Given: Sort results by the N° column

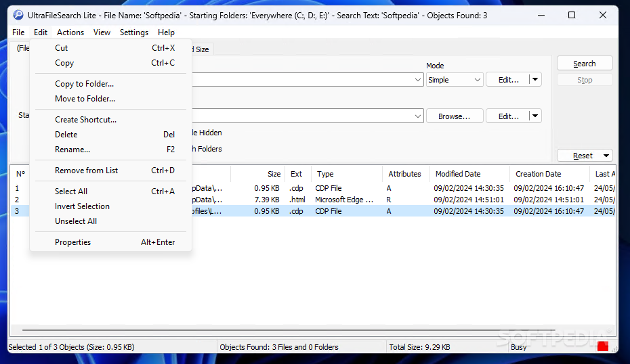Looking at the screenshot, I should point(20,174).
